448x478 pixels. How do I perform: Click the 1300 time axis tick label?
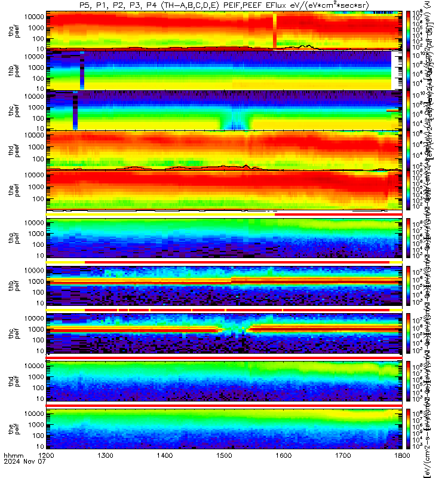[106, 455]
